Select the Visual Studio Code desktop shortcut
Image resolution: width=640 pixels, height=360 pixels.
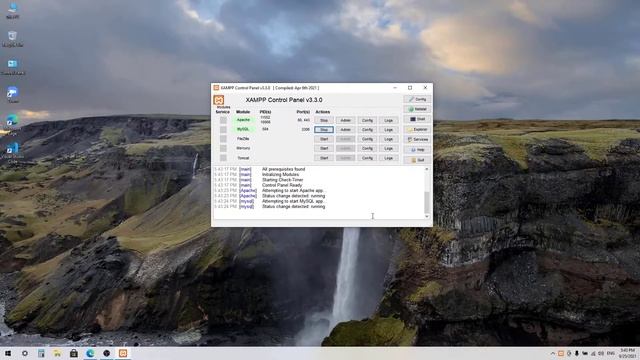click(x=12, y=153)
